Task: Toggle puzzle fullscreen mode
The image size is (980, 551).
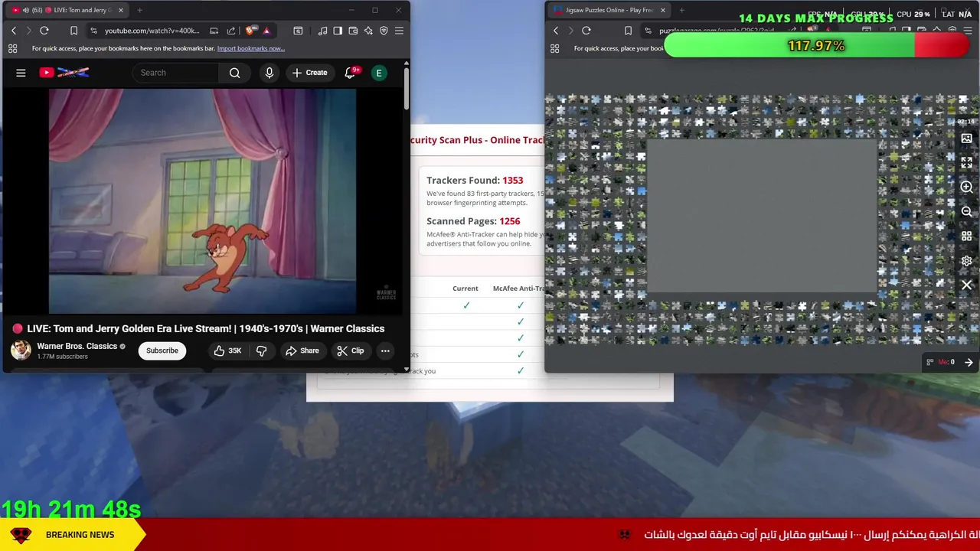Action: point(966,162)
